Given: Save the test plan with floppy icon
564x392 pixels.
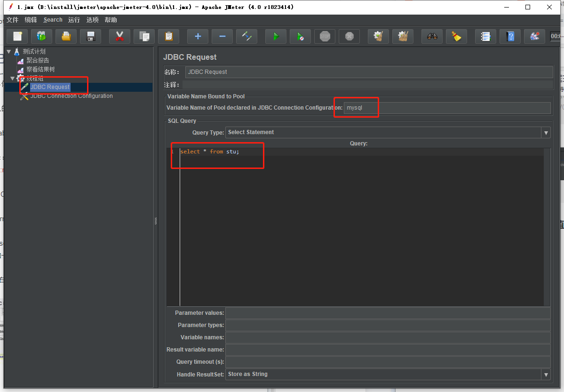Looking at the screenshot, I should pos(91,36).
